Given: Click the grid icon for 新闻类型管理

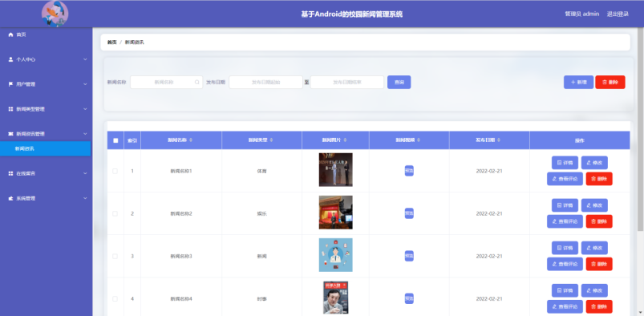Looking at the screenshot, I should tap(10, 109).
